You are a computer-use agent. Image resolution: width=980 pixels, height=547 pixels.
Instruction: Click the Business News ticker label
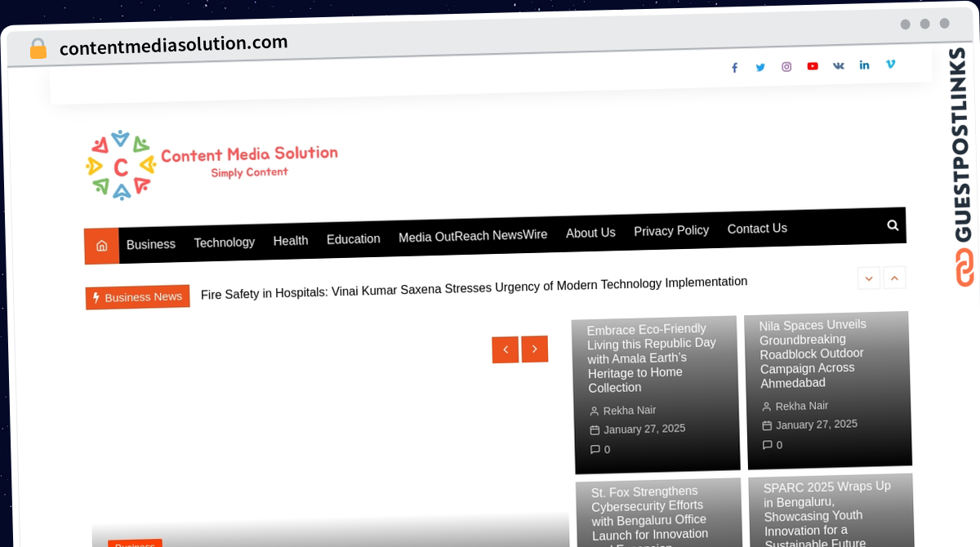(x=138, y=297)
